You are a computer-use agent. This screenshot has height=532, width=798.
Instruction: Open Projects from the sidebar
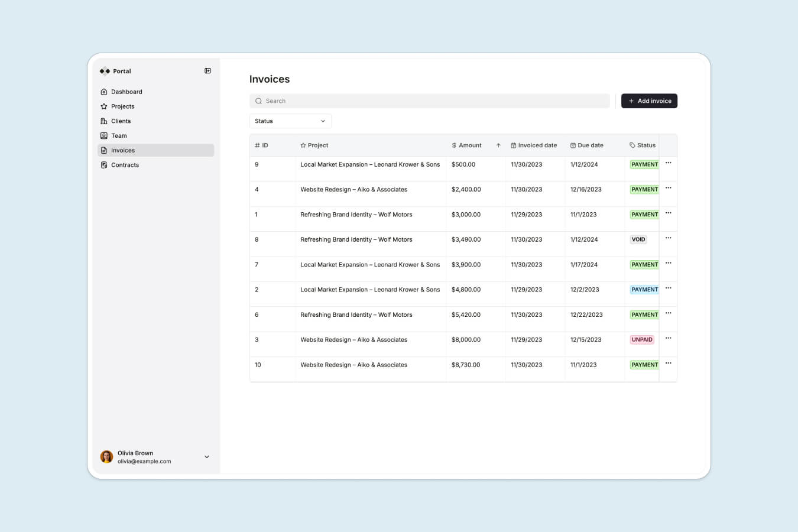(155, 106)
